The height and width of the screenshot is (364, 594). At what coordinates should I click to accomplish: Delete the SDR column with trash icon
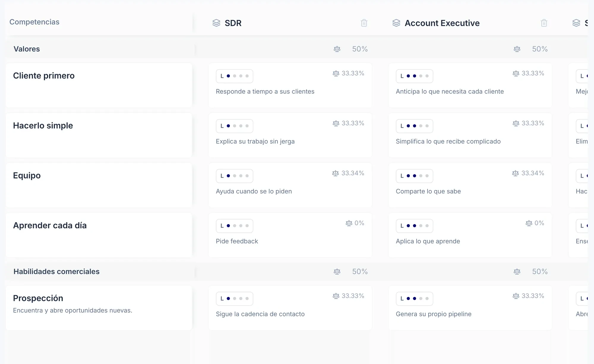click(x=364, y=23)
